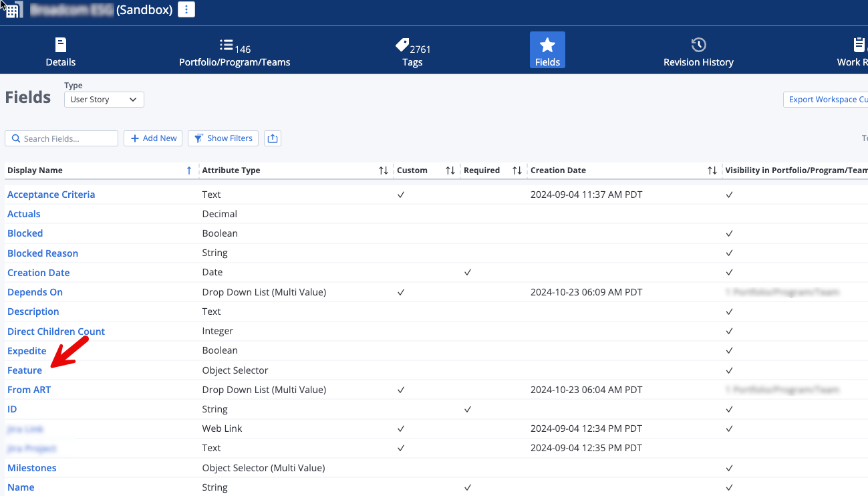Open the three-dot workspace menu
The image size is (868, 496).
pyautogui.click(x=186, y=9)
